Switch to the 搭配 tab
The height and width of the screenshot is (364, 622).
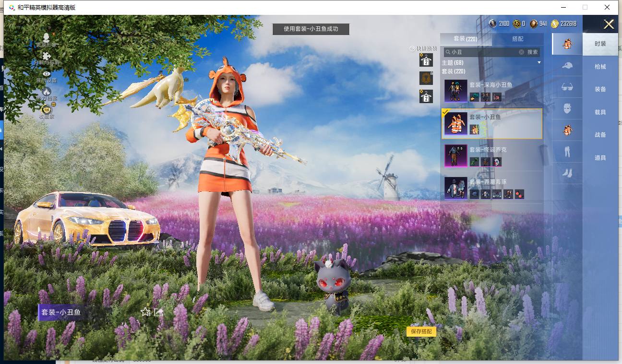(518, 39)
